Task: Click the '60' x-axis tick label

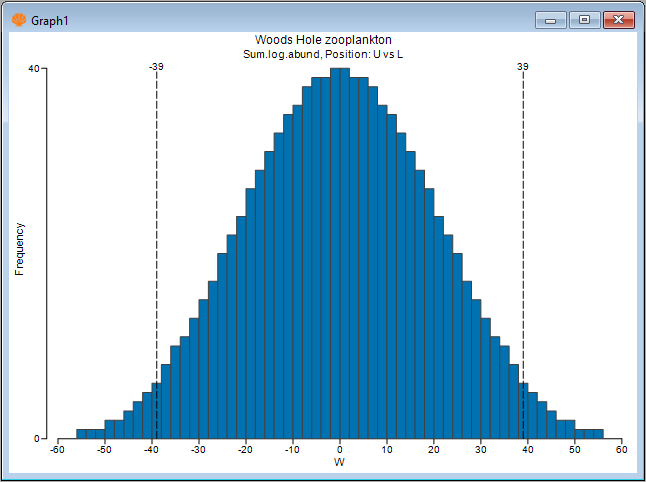Action: (x=621, y=450)
